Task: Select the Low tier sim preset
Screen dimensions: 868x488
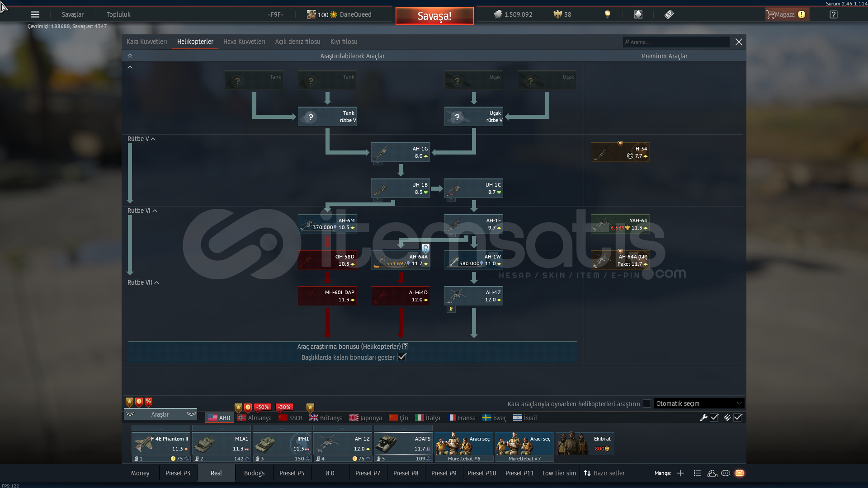Action: (559, 473)
